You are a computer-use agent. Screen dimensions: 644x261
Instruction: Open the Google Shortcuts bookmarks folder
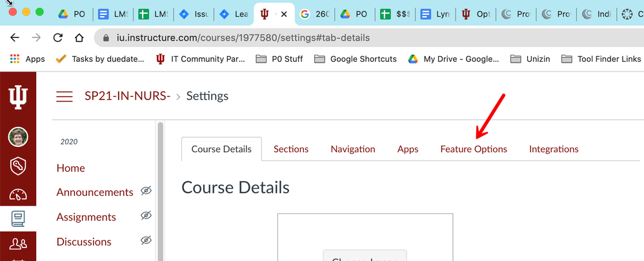(x=356, y=59)
